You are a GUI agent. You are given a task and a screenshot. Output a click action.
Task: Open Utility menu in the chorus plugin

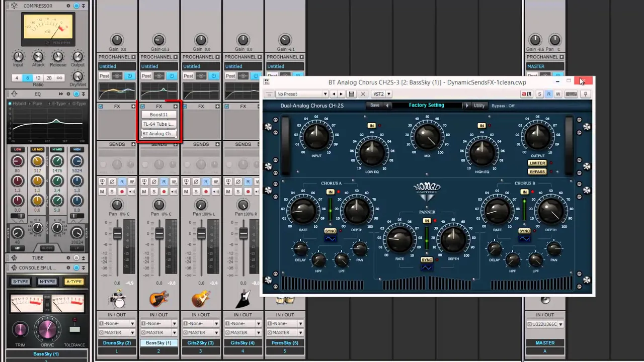(479, 106)
